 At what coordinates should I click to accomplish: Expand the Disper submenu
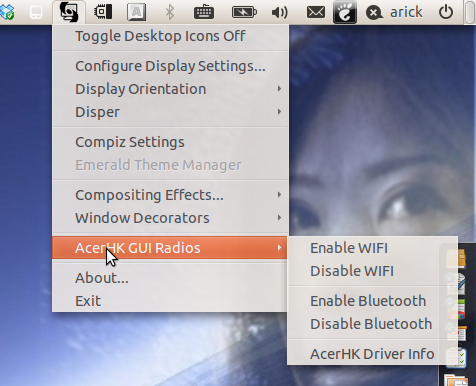coord(171,112)
